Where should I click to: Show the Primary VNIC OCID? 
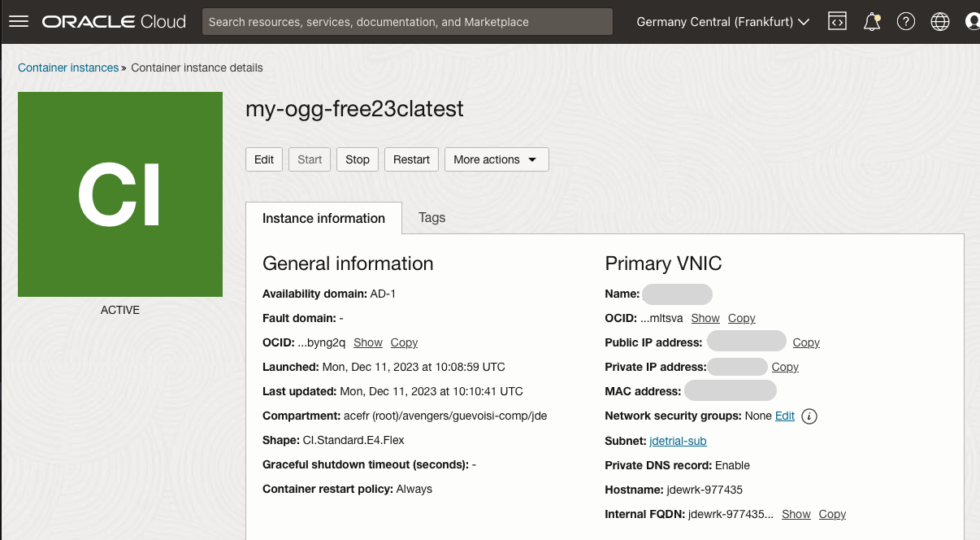click(705, 318)
